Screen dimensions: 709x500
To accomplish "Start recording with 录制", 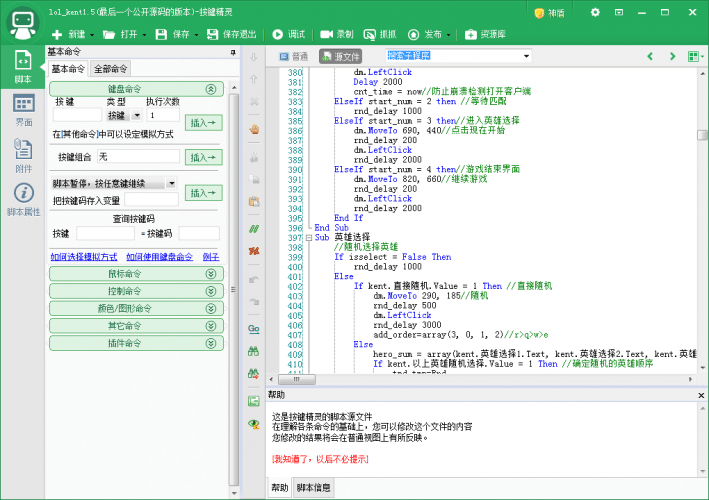I will tap(337, 34).
